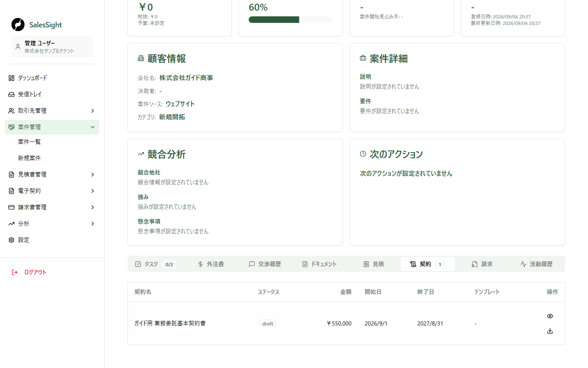588x368 pixels.
Task: Select the 交渉履歴 tab
Action: [265, 264]
